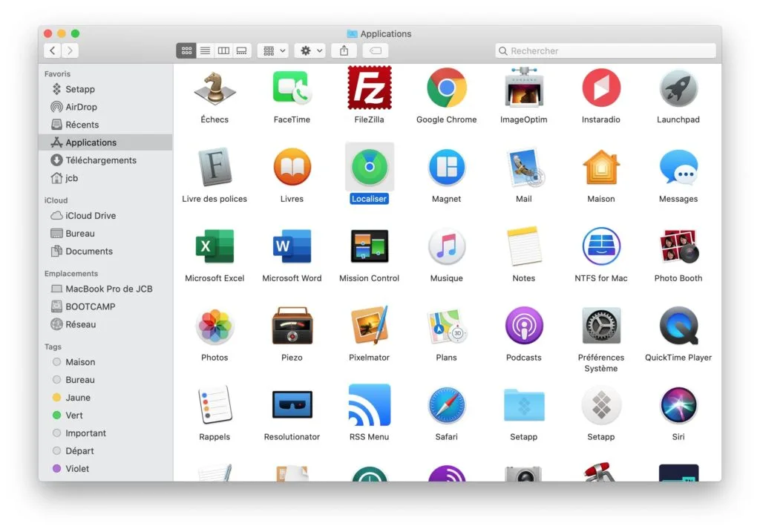Image resolution: width=760 pixels, height=532 pixels.
Task: Select the Resolutionator app icon
Action: [292, 404]
